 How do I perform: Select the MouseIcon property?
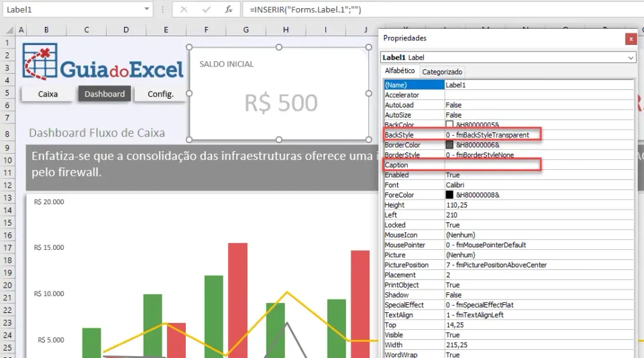(x=508, y=234)
